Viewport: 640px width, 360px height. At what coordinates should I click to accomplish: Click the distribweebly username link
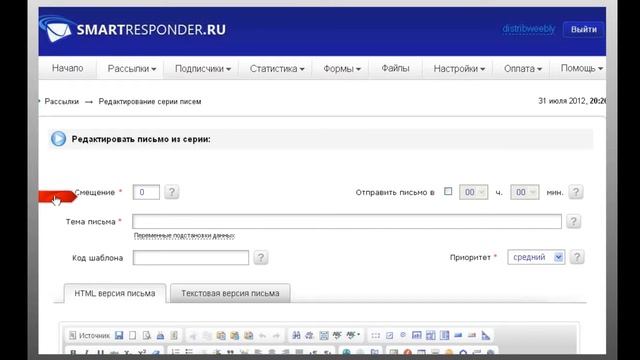[x=529, y=29]
